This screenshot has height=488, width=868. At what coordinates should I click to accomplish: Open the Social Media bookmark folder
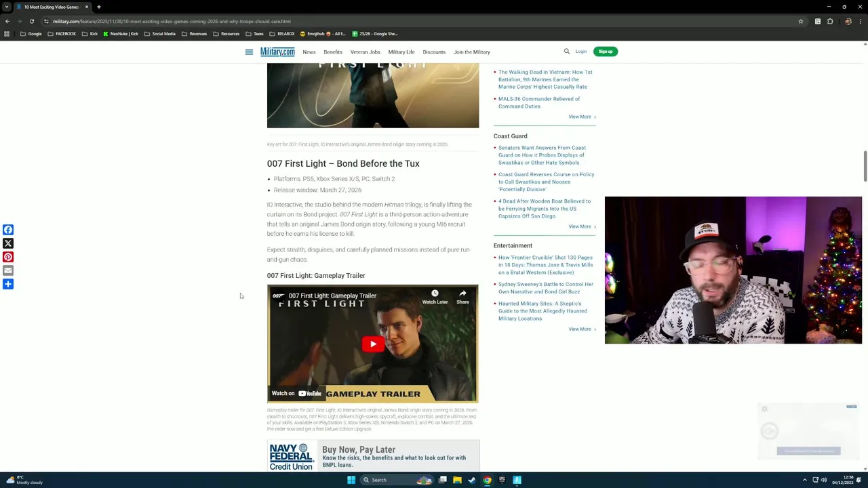160,34
